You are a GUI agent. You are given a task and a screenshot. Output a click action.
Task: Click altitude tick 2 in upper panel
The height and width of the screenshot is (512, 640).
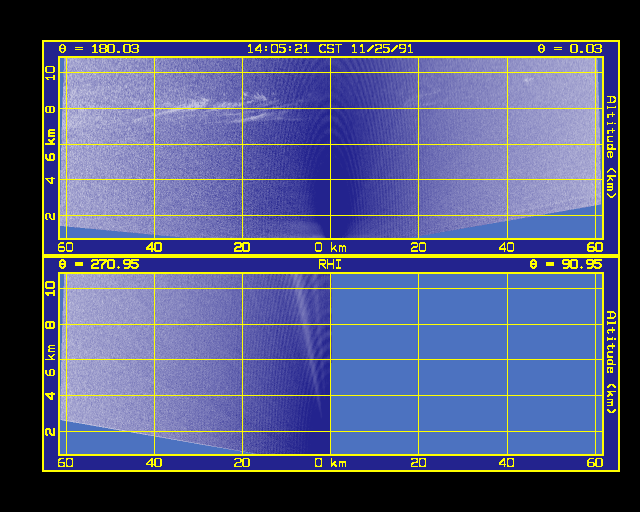click(x=50, y=216)
